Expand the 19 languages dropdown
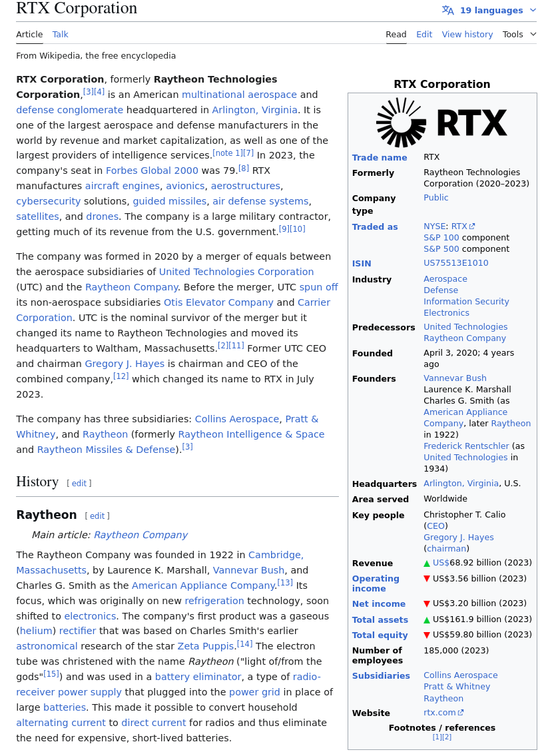This screenshot has height=756, width=548. [x=498, y=10]
